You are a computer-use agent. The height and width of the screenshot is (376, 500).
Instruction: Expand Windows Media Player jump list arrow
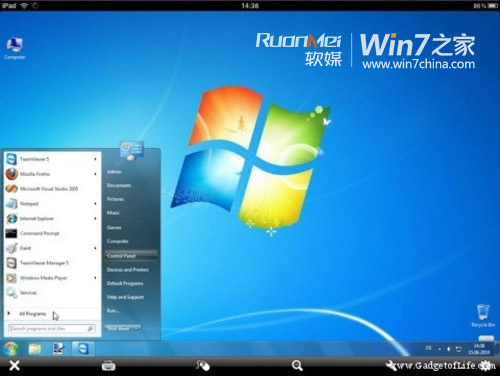[95, 278]
